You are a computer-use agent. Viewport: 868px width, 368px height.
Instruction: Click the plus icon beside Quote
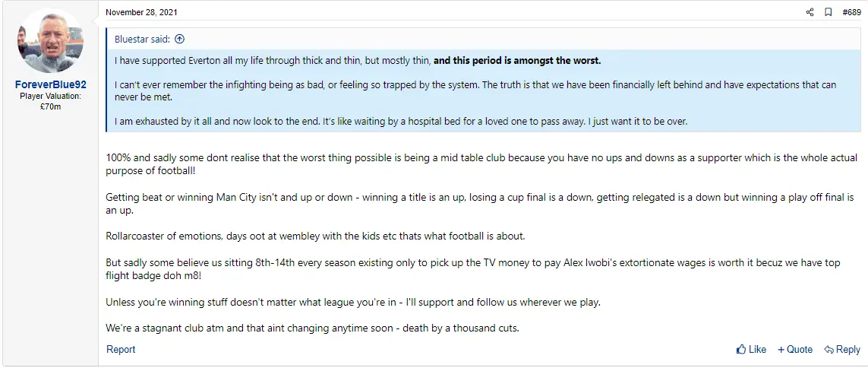coord(781,350)
